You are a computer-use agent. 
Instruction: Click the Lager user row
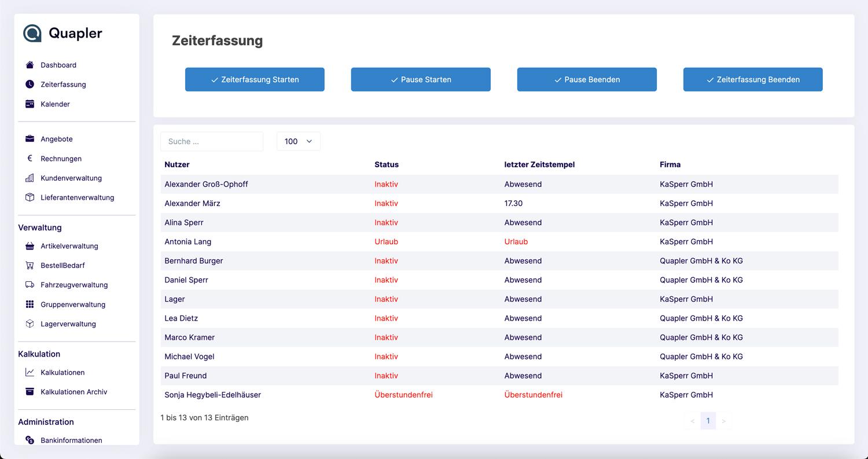(x=499, y=299)
